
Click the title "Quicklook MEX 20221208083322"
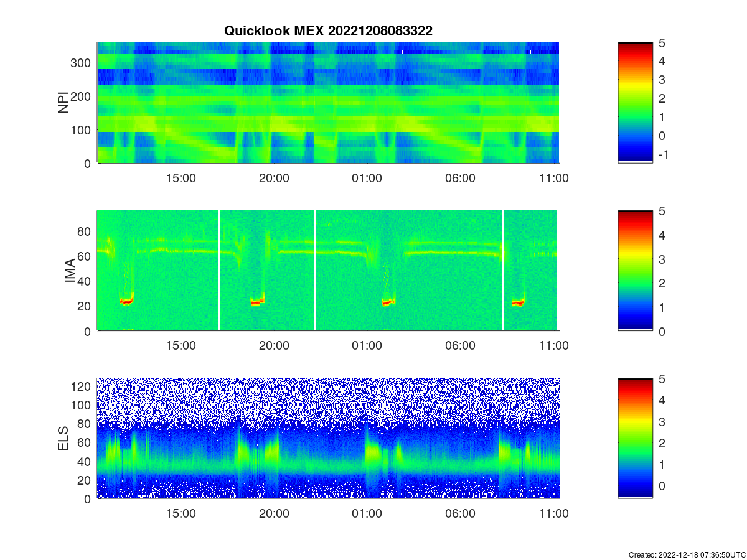coord(328,30)
